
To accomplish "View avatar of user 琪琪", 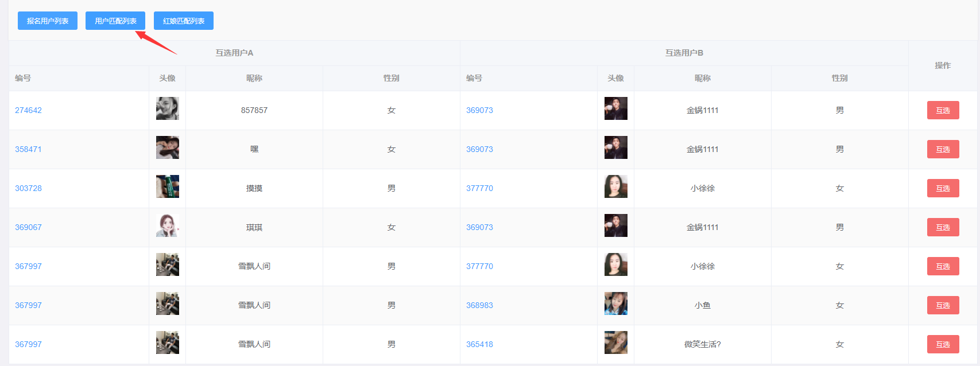I will point(168,225).
